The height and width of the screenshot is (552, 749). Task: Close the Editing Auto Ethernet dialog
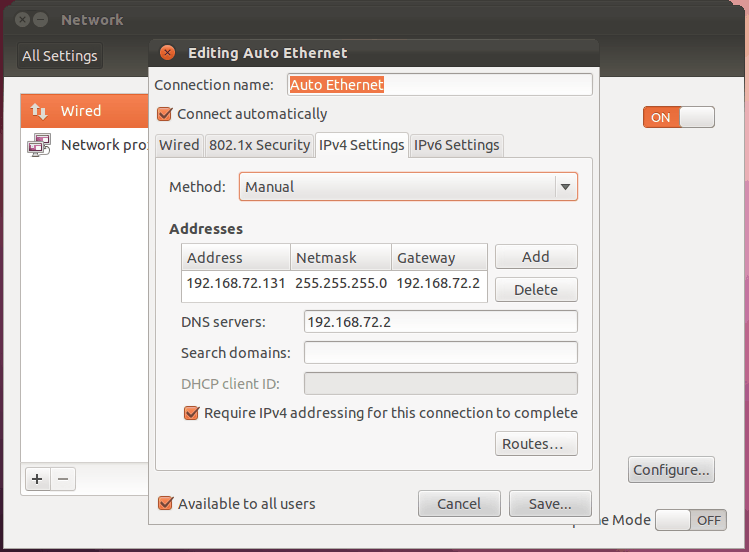[168, 53]
